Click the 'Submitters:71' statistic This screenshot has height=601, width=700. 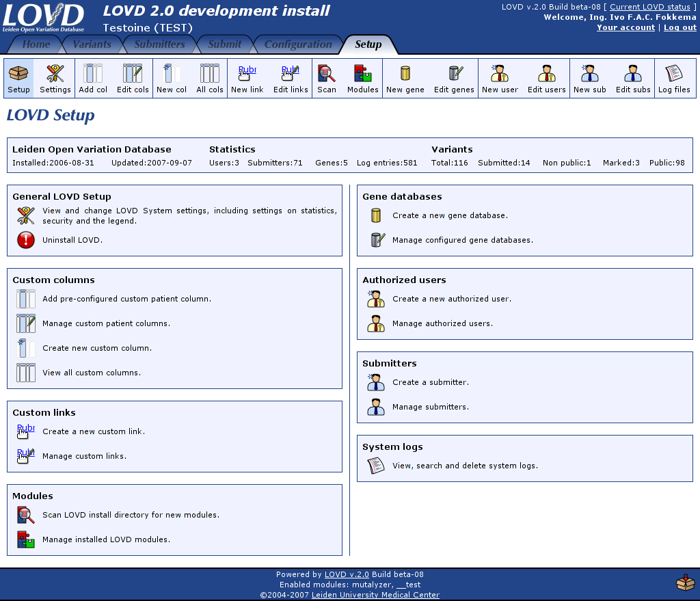pyautogui.click(x=275, y=163)
